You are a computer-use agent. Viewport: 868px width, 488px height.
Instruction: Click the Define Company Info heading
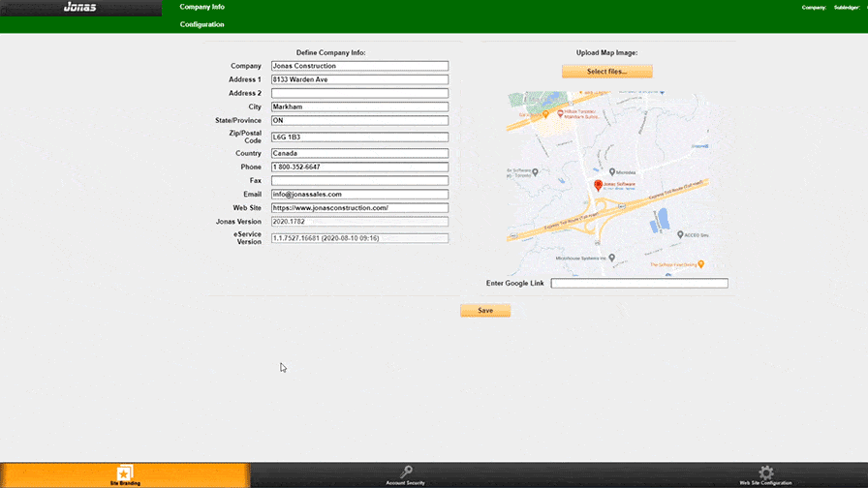pos(330,52)
